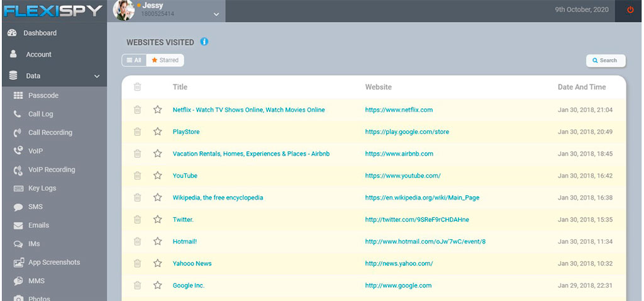Star the Hotmail! entry
This screenshot has height=301, width=644.
click(158, 241)
